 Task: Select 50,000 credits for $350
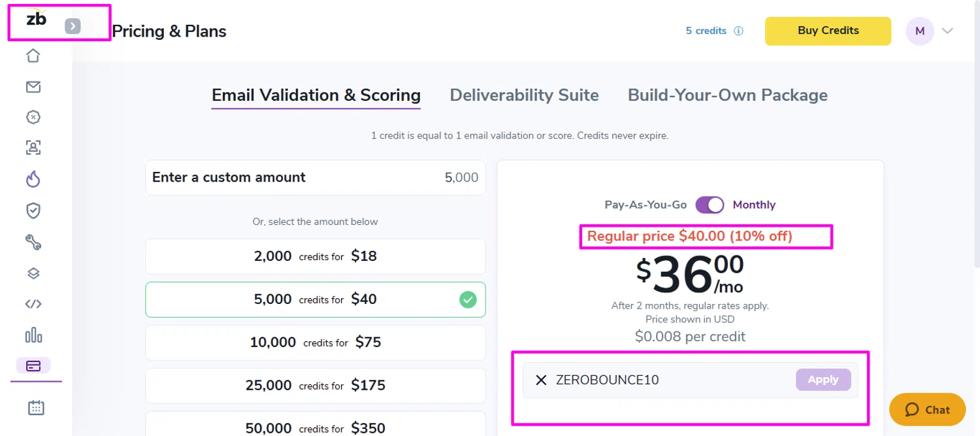(x=316, y=425)
